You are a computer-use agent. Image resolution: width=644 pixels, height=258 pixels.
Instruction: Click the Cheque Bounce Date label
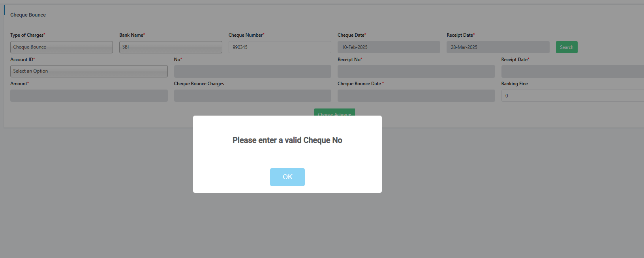click(360, 84)
